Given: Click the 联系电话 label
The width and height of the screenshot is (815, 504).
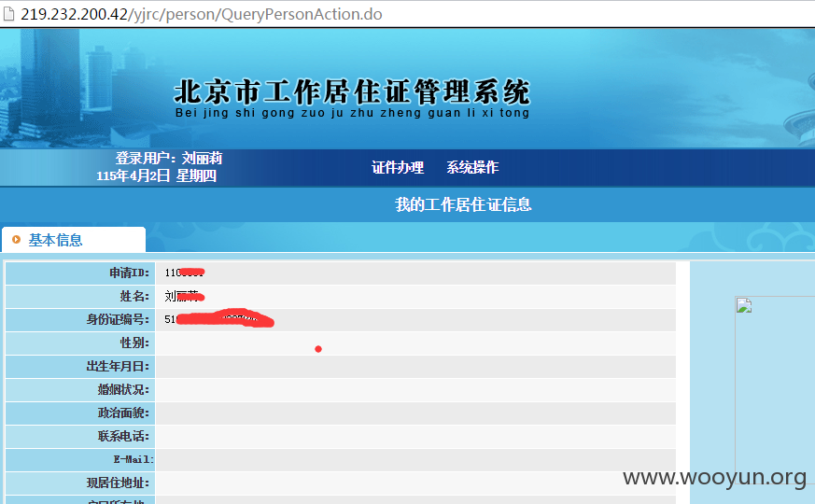Looking at the screenshot, I should [124, 437].
